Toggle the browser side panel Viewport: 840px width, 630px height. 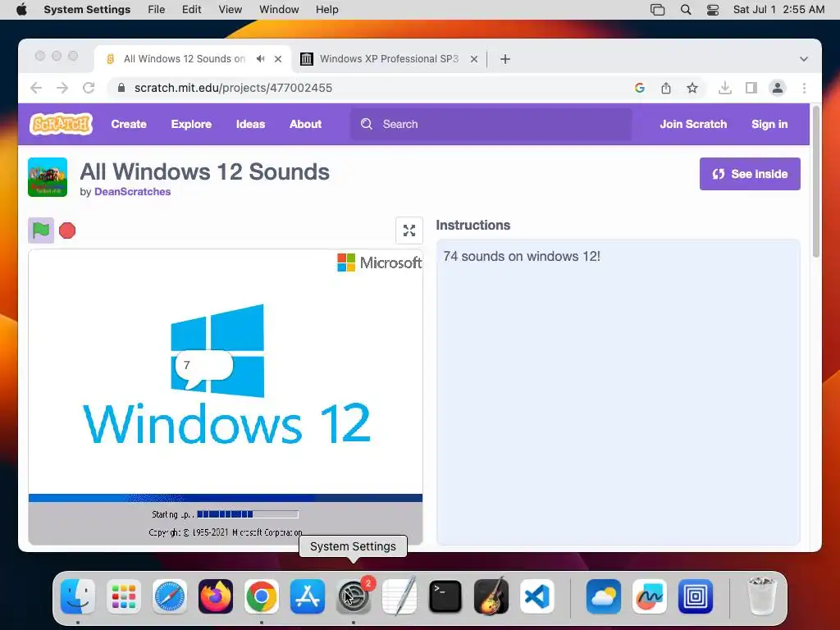[x=751, y=88]
